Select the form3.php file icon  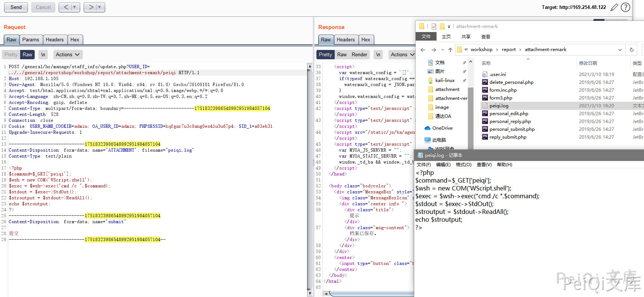[x=485, y=98]
